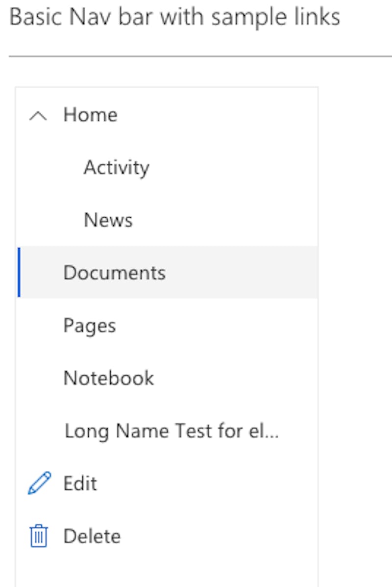Open the Home nav link

coord(91,115)
